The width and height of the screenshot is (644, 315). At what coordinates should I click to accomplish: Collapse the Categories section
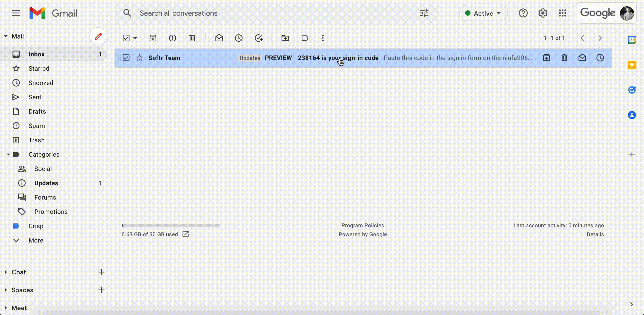pos(8,154)
